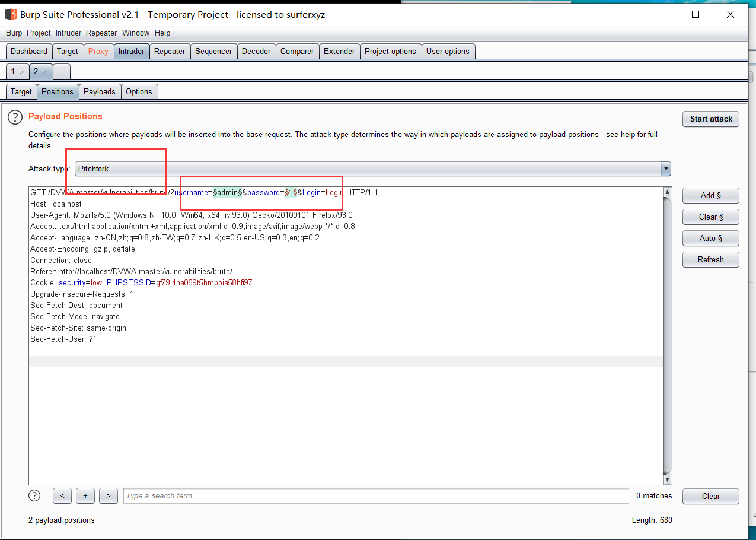
Task: Close Intruder attack tab 2
Action: pyautogui.click(x=44, y=72)
